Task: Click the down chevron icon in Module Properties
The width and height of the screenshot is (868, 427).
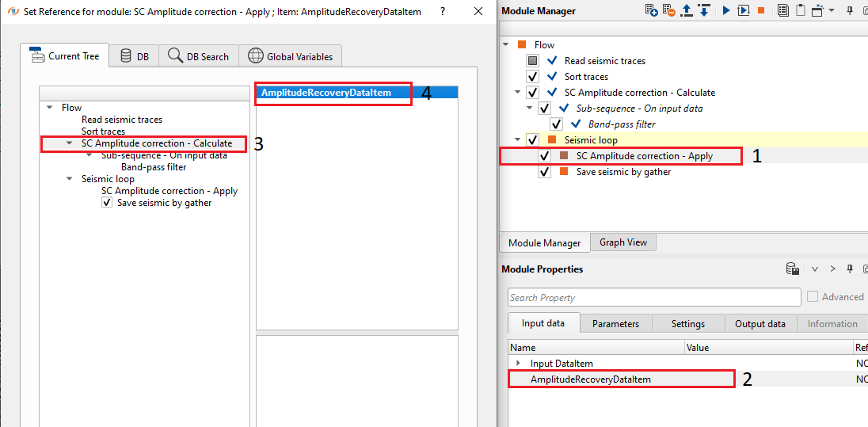Action: tap(815, 269)
